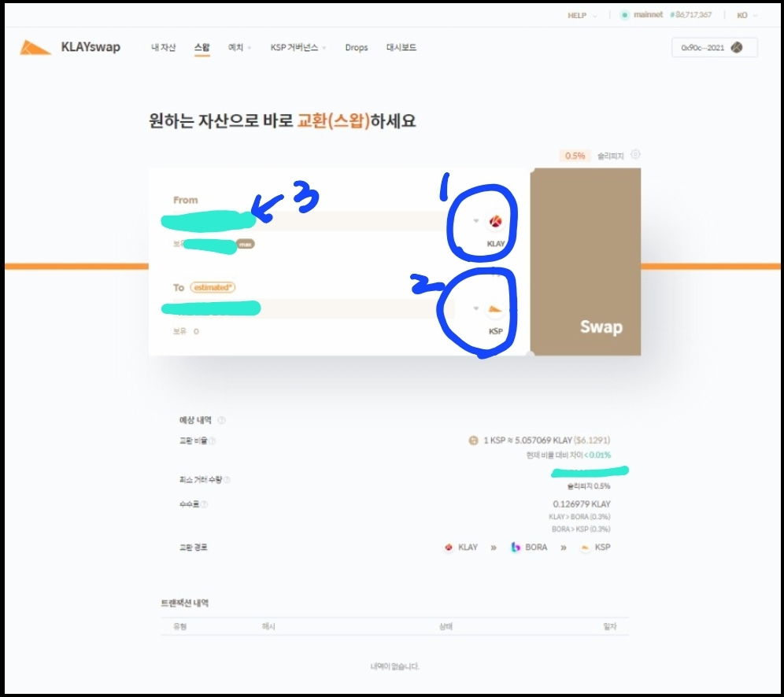Click help icon next to 수수료
This screenshot has height=697, width=784.
pyautogui.click(x=204, y=504)
